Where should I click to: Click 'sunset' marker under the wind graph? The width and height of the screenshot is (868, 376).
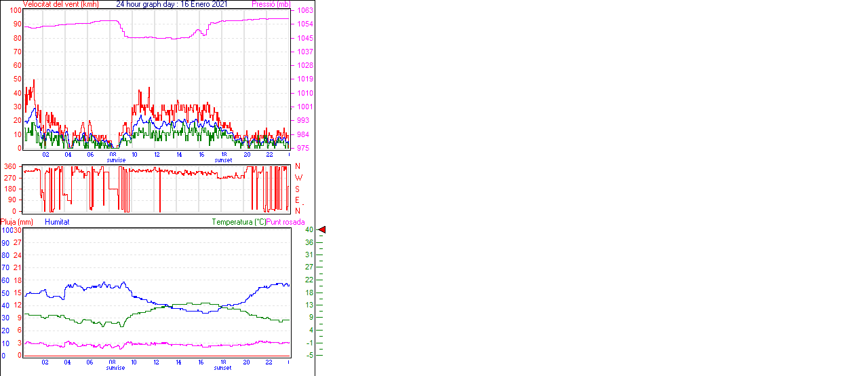(223, 160)
